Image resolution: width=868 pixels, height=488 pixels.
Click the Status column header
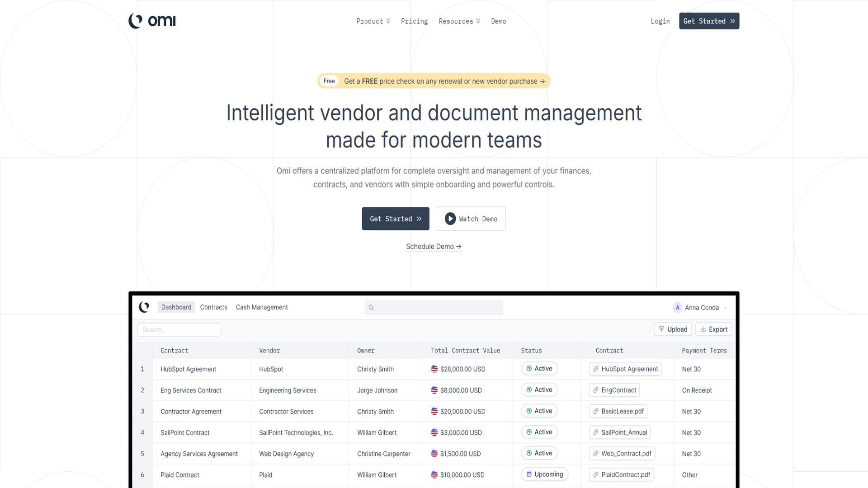(x=531, y=351)
